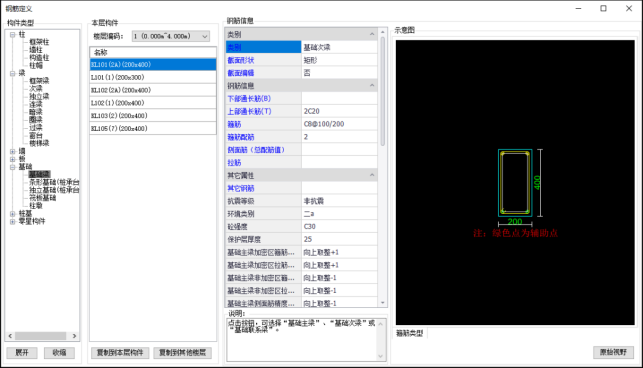Select row KL103(2)(200x400)
This screenshot has height=368, width=643.
click(153, 115)
